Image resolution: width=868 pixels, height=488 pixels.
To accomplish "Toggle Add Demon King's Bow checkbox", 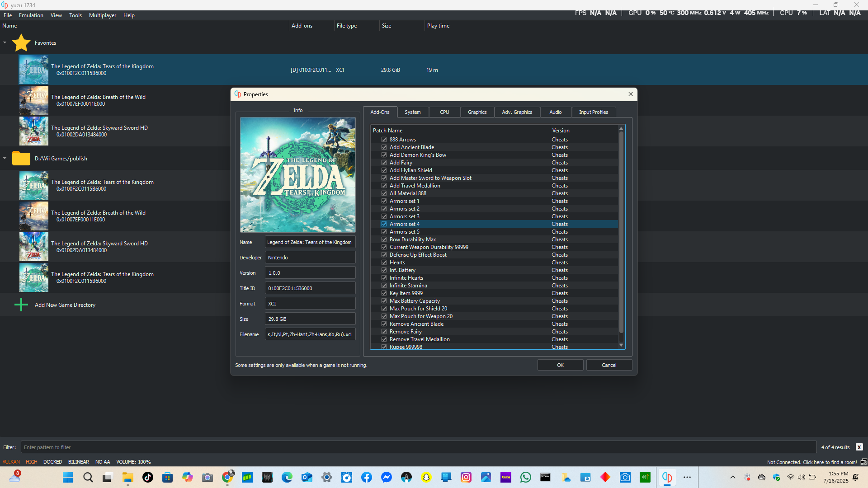I will tap(384, 155).
